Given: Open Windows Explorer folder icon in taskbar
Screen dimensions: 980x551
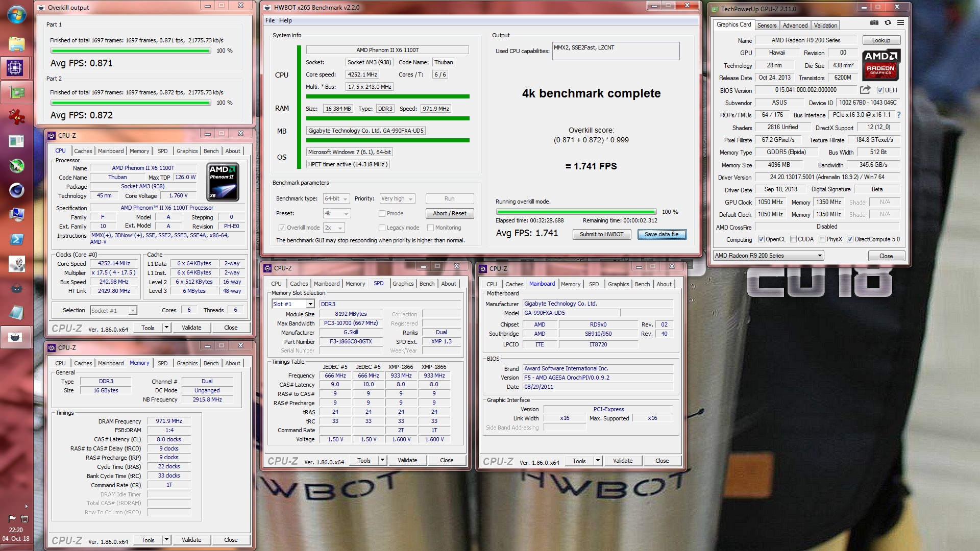Looking at the screenshot, I should [x=16, y=43].
